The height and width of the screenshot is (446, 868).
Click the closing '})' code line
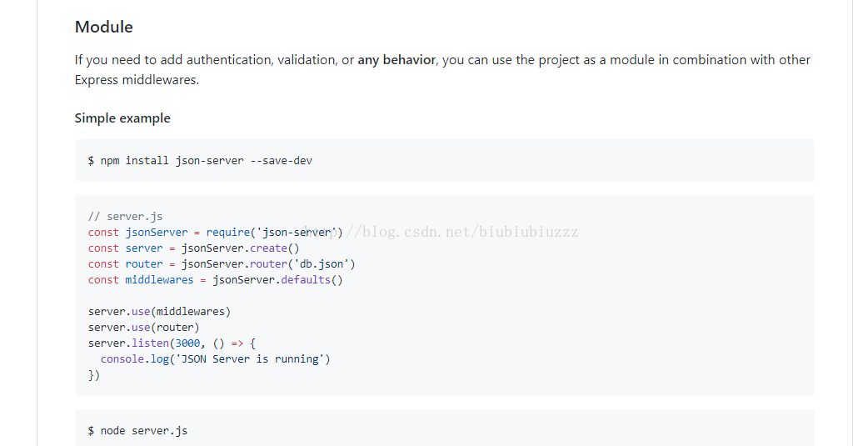(94, 374)
